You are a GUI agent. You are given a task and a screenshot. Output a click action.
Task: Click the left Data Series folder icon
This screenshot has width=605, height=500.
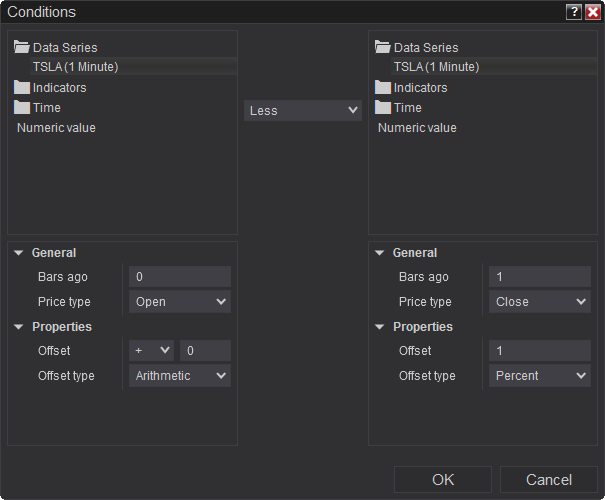pos(22,47)
